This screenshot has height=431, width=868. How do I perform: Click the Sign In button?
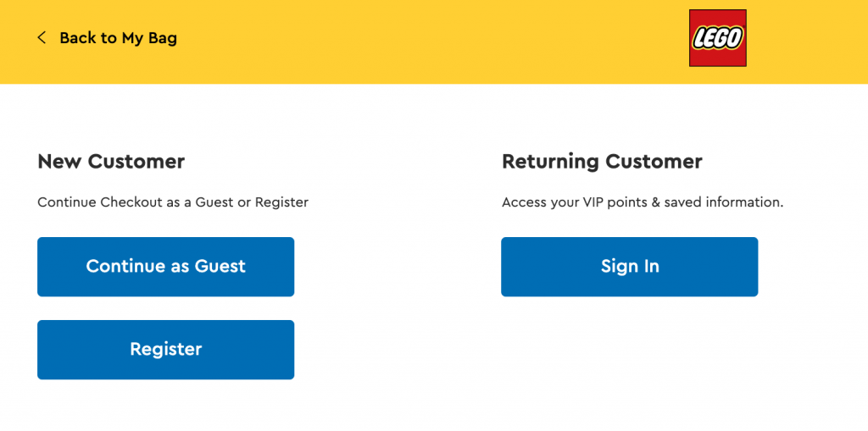(x=630, y=267)
